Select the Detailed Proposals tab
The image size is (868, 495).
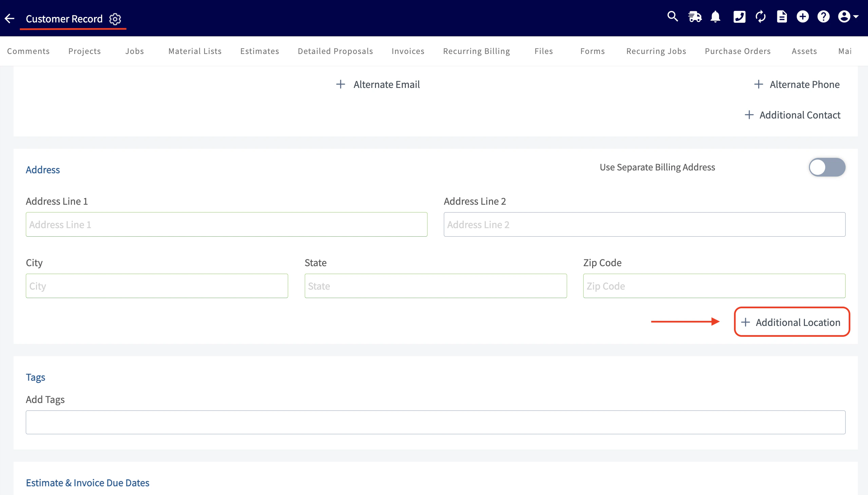click(x=335, y=51)
